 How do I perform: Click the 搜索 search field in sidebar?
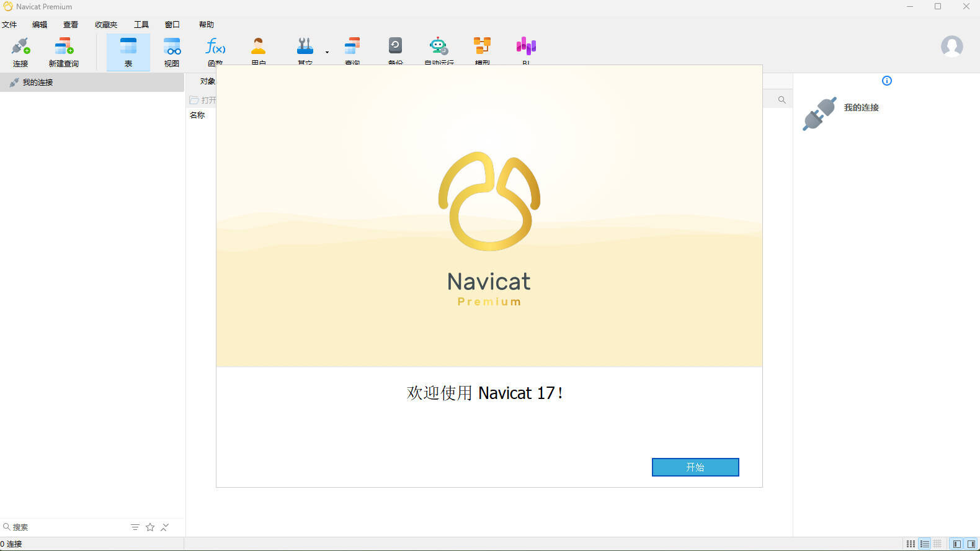(x=65, y=527)
